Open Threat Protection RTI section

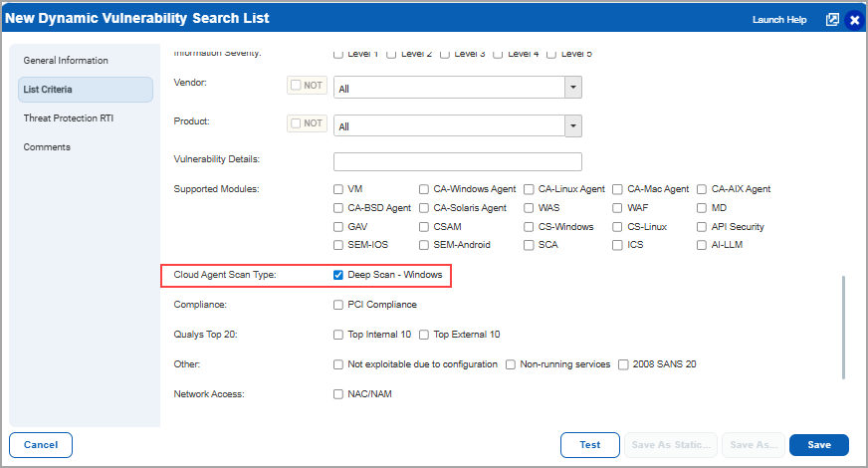pos(68,117)
